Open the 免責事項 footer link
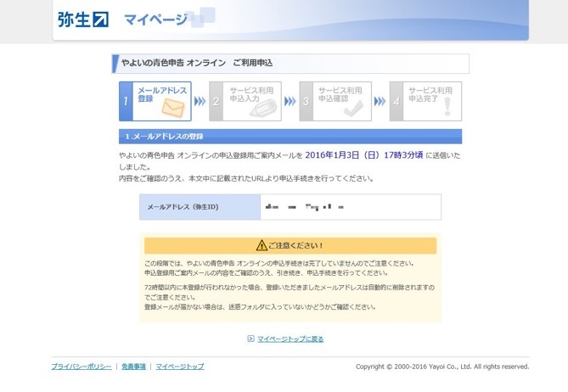This screenshot has height=392, width=568. pos(133,367)
